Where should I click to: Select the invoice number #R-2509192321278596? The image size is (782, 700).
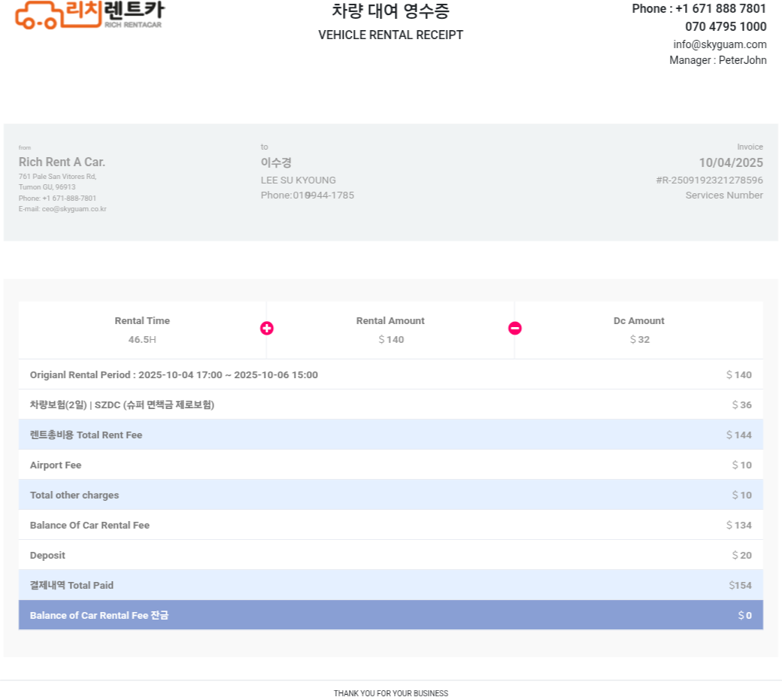point(709,180)
